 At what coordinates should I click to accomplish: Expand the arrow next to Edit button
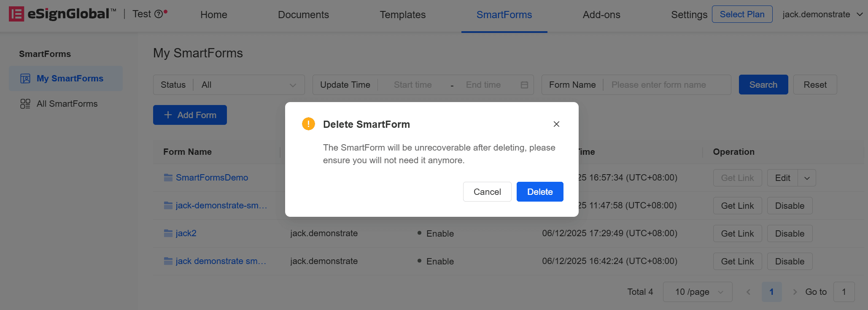point(807,178)
